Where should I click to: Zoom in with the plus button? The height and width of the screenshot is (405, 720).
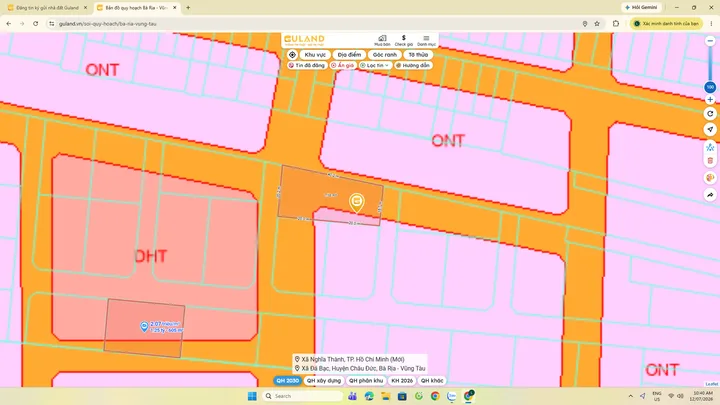(710, 100)
